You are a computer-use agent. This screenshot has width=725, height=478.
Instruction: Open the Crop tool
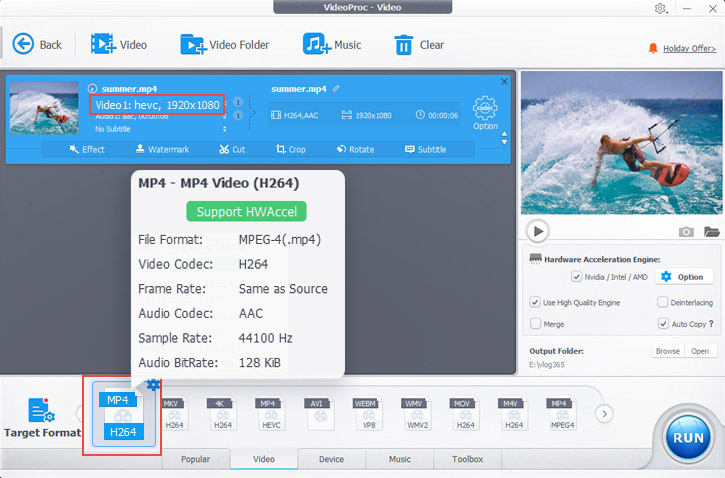click(x=290, y=149)
